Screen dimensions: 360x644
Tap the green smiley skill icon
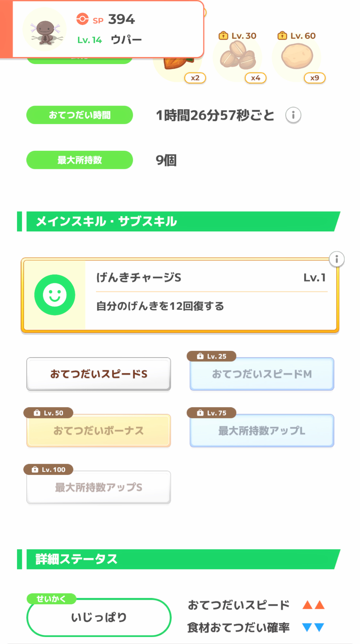[x=55, y=295]
